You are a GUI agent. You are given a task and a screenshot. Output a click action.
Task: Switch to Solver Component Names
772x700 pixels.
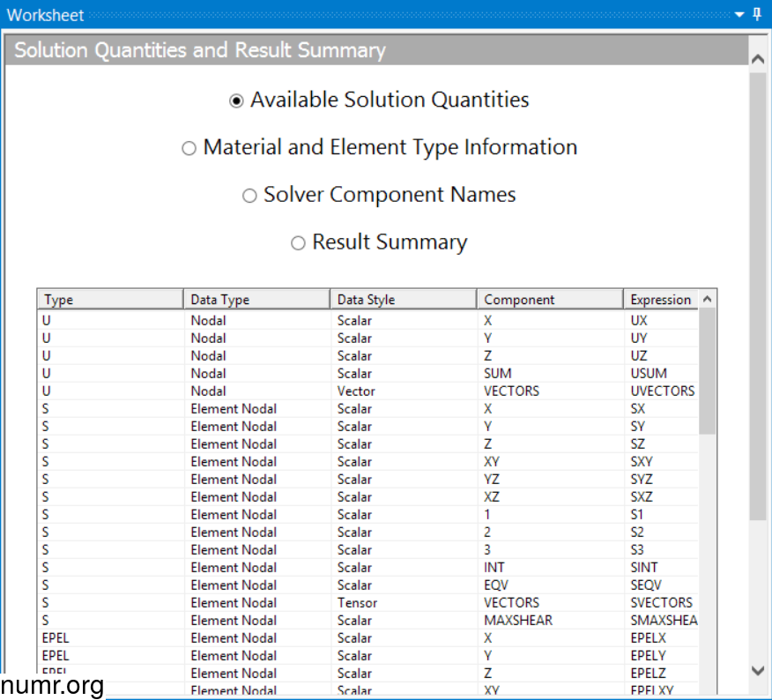pos(249,195)
